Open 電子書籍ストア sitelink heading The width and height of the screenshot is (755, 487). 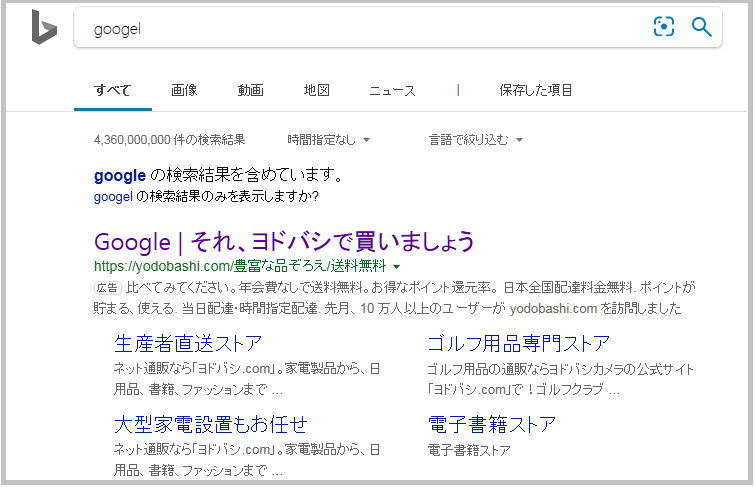click(x=492, y=425)
